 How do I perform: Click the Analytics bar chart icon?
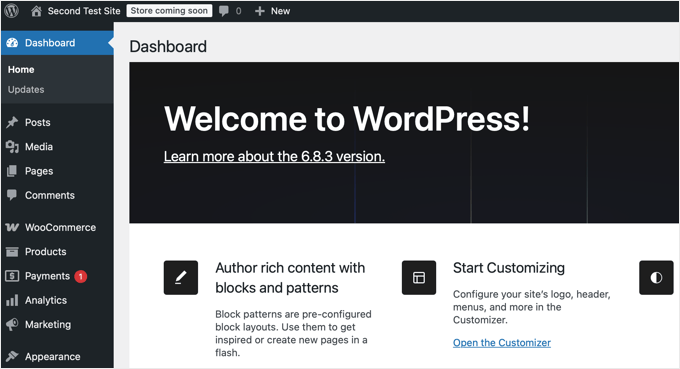point(12,300)
